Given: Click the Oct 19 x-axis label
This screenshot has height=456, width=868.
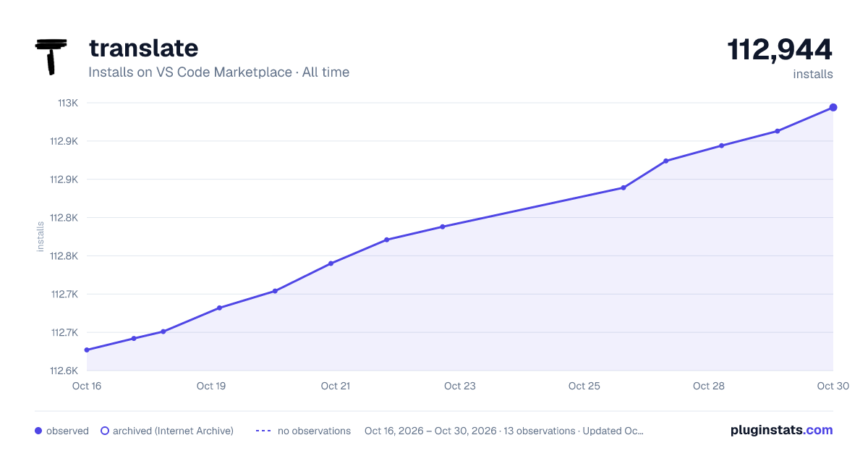Looking at the screenshot, I should 211,386.
